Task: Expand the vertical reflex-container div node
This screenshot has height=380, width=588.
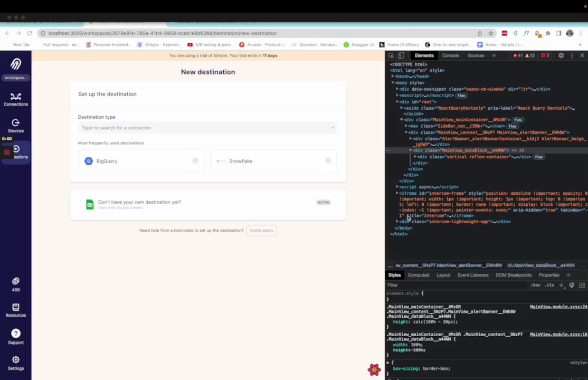Action: pyautogui.click(x=415, y=157)
